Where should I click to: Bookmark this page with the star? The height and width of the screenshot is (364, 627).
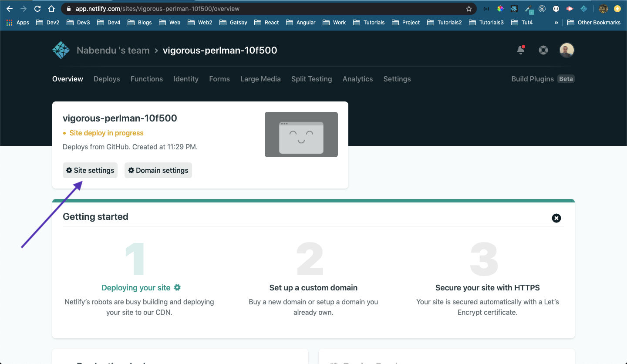click(469, 9)
